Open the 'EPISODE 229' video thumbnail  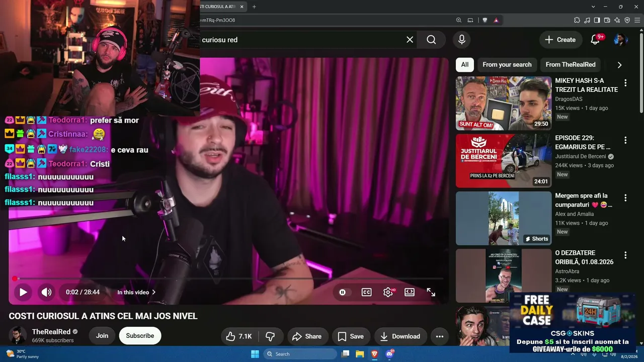coord(504,161)
